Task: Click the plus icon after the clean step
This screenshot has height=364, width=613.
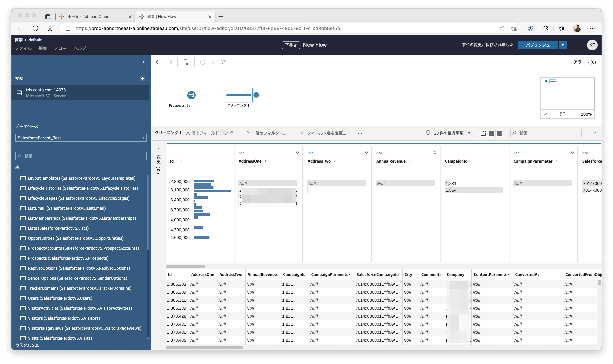Action: coord(256,95)
